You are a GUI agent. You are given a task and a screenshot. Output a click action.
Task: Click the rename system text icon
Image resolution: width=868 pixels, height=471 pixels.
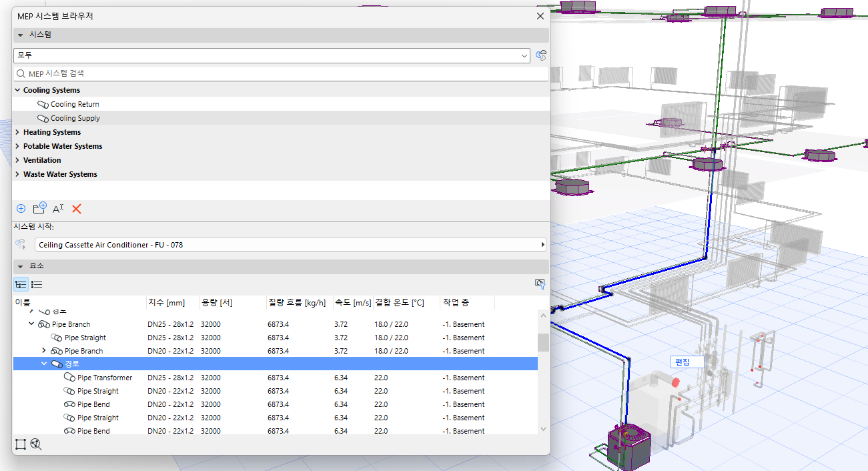58,209
